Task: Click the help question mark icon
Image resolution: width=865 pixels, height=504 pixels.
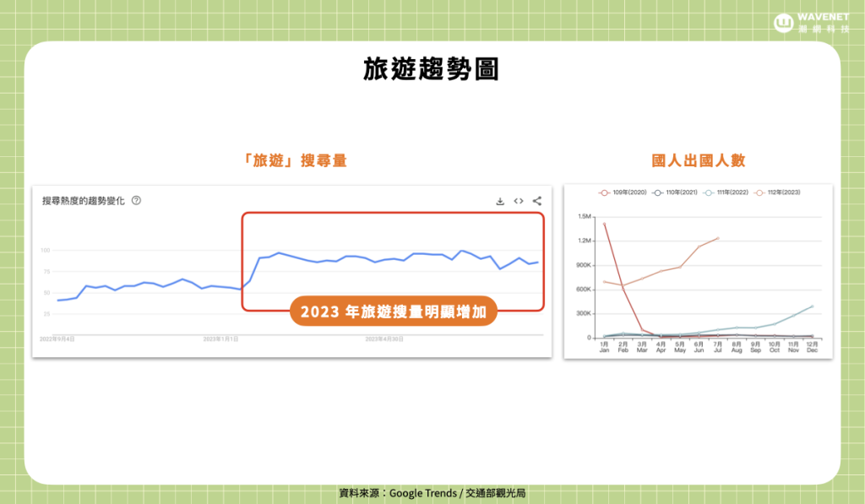Action: click(136, 201)
